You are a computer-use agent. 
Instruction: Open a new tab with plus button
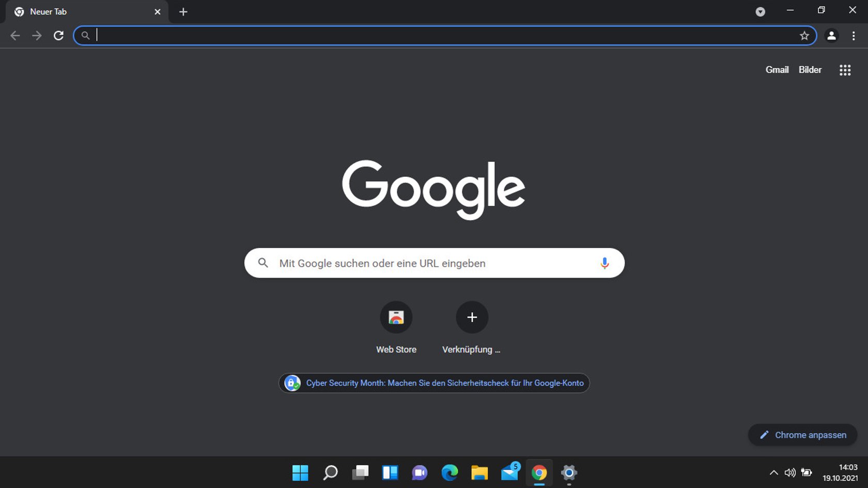point(183,12)
